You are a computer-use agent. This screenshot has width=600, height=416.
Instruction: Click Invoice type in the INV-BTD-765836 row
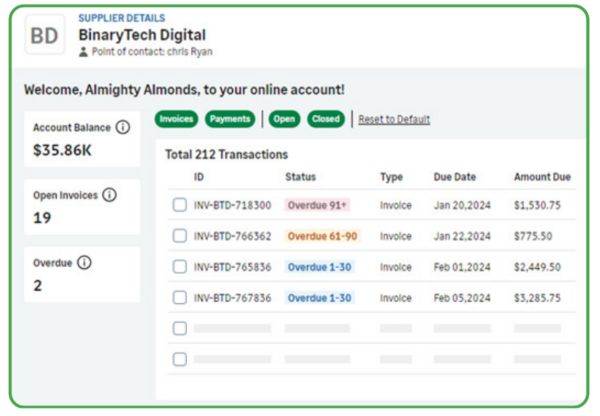(396, 267)
